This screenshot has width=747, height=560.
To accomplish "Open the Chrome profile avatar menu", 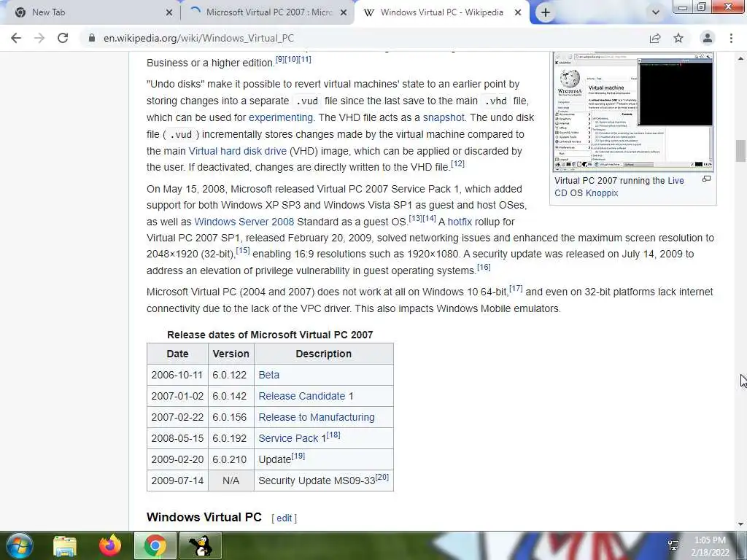I will 708,38.
